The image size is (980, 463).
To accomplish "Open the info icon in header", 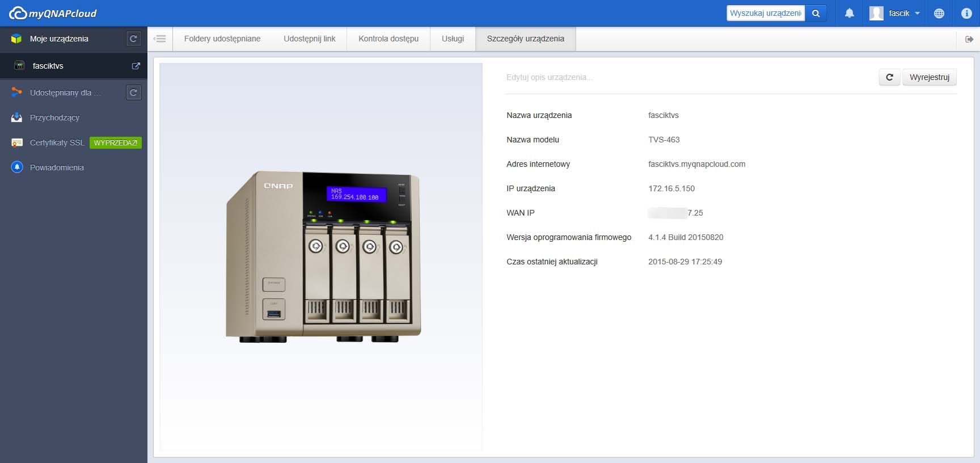I will pos(966,13).
